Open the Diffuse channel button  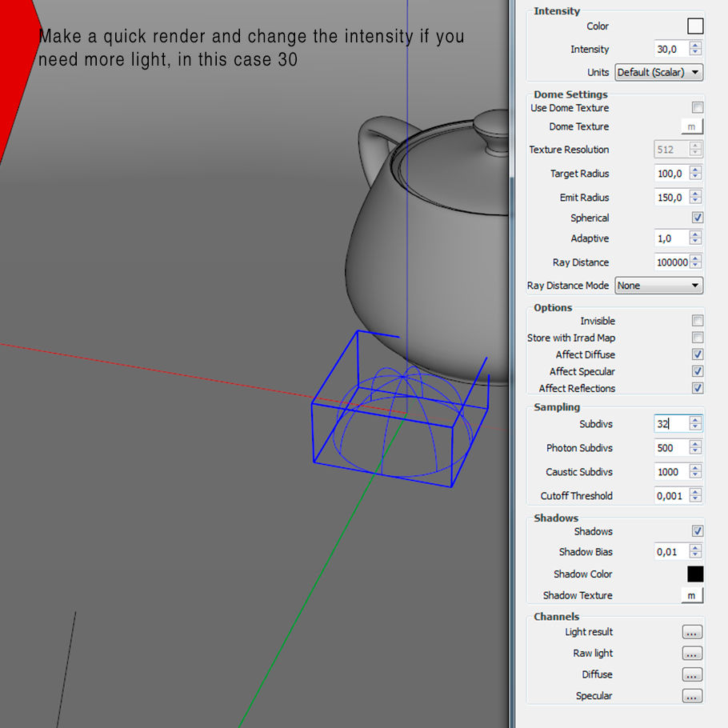pyautogui.click(x=692, y=674)
